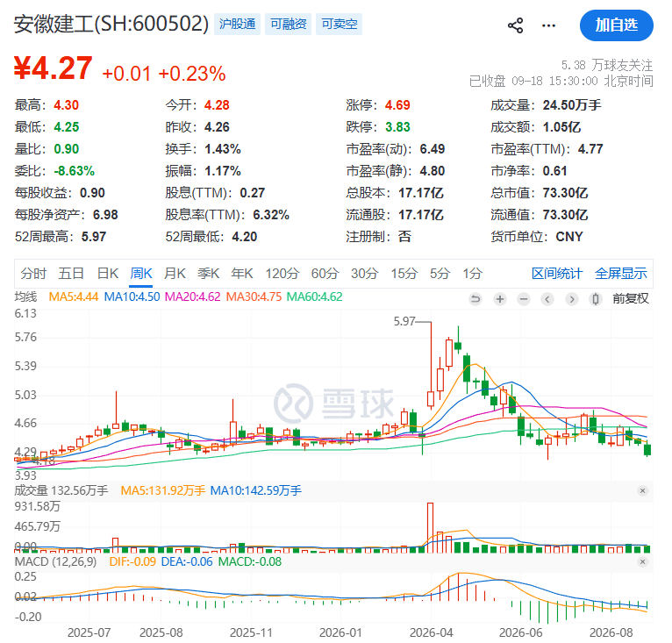The width and height of the screenshot is (672, 643).
Task: Click the MACD (12,26,9) label
Action: pos(56,562)
